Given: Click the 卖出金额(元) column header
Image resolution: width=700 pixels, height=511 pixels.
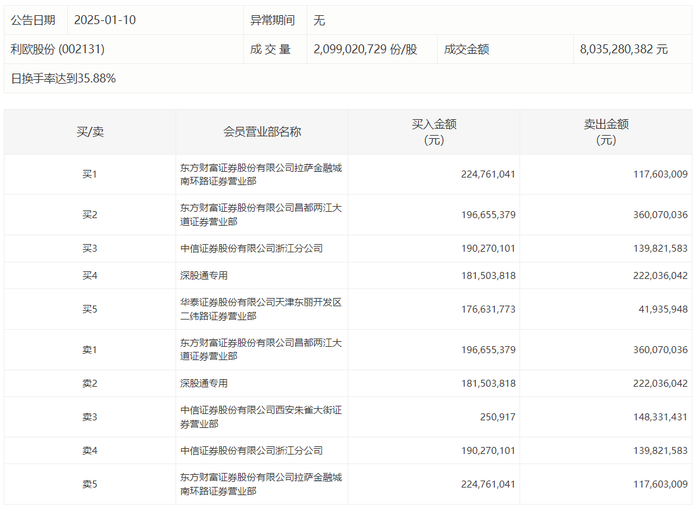Looking at the screenshot, I should point(606,132).
